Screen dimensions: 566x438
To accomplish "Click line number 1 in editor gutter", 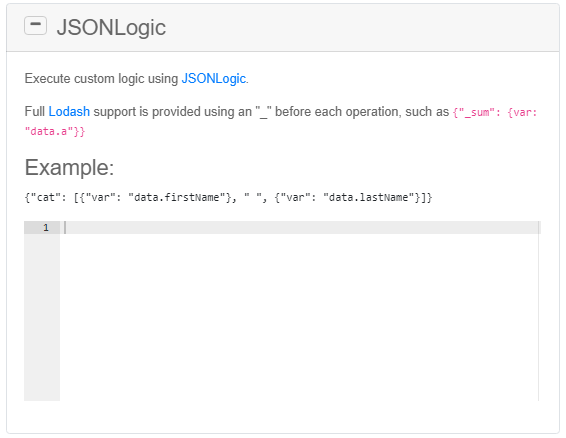I will [x=46, y=227].
